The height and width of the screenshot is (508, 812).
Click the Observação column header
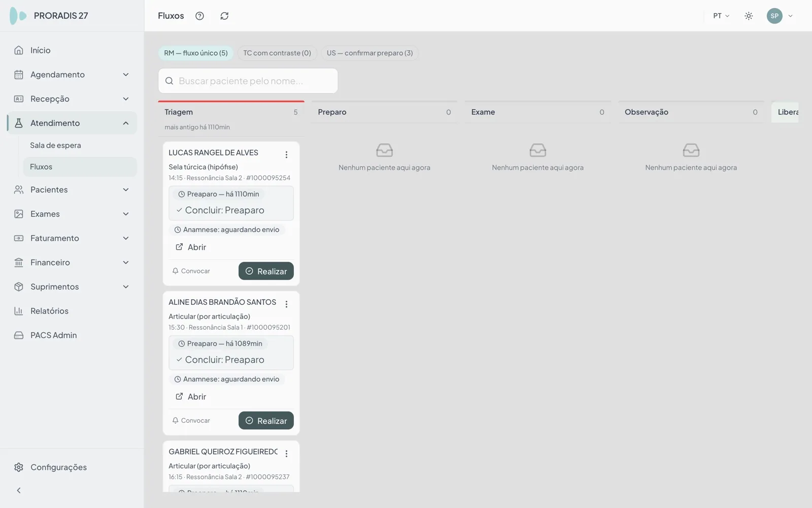click(x=691, y=112)
